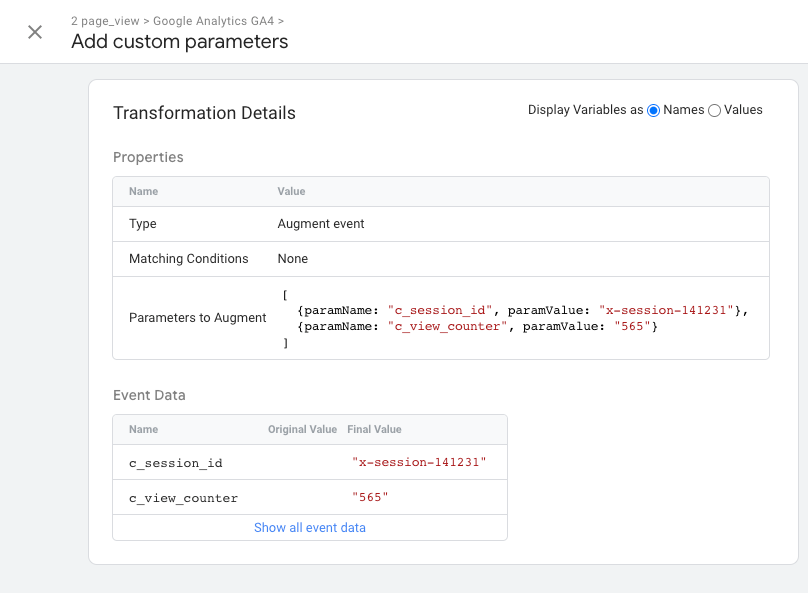Click the final value "x-session-141231" in Event Data

coord(419,463)
